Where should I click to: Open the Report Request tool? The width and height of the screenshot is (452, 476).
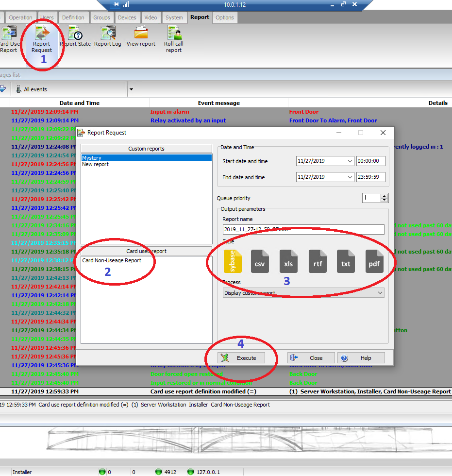tap(42, 39)
